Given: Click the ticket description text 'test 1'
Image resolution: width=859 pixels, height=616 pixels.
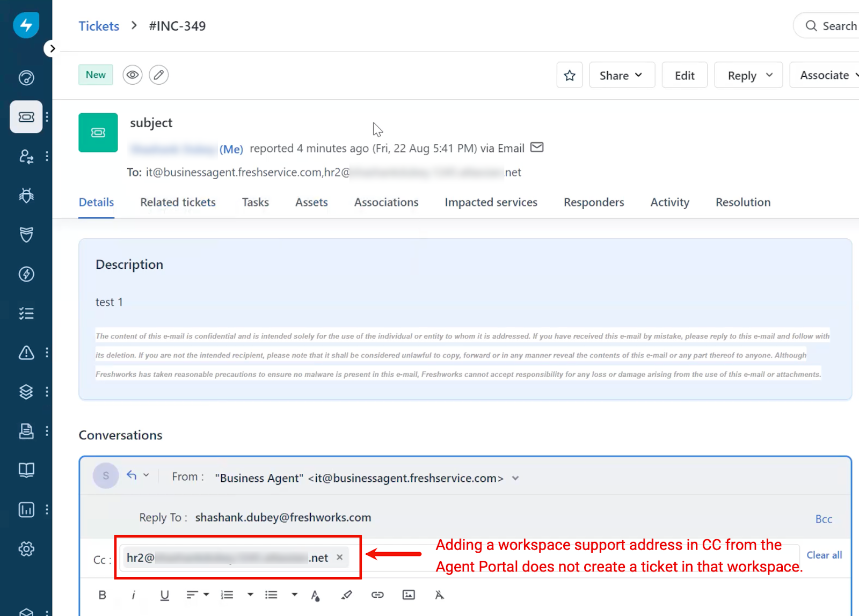Looking at the screenshot, I should 109,302.
